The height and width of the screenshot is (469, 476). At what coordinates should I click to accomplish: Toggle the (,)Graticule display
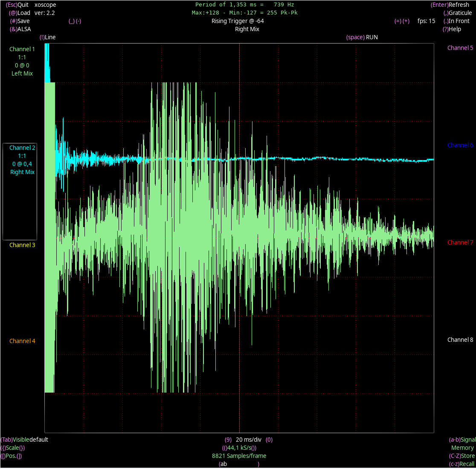click(458, 13)
